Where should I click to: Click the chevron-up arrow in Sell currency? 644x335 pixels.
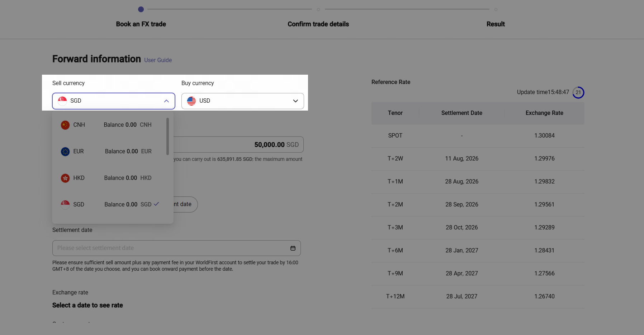[166, 101]
